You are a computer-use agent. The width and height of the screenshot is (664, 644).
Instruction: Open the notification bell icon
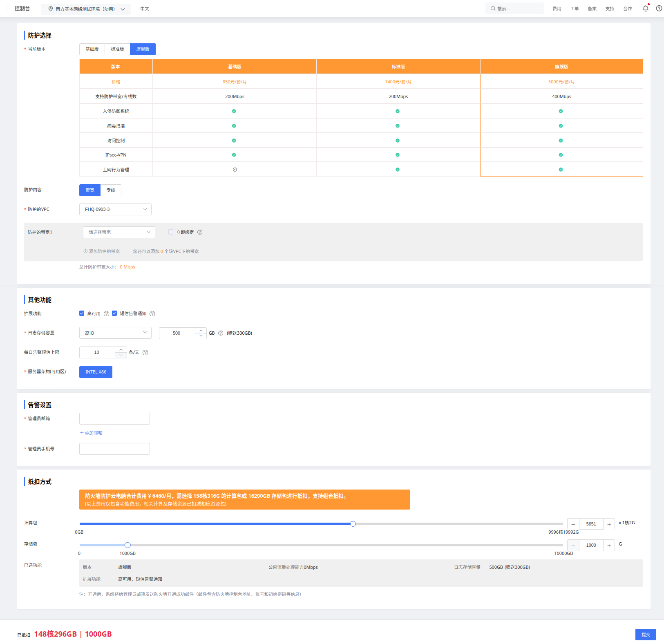646,8
